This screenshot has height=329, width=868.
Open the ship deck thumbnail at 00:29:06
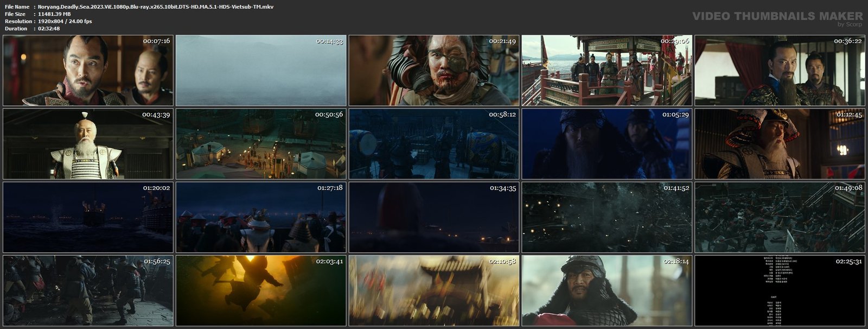point(607,71)
